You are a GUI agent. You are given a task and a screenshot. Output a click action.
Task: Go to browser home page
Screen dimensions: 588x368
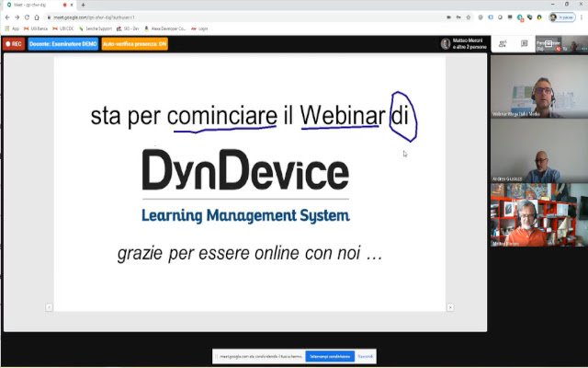tap(37, 17)
